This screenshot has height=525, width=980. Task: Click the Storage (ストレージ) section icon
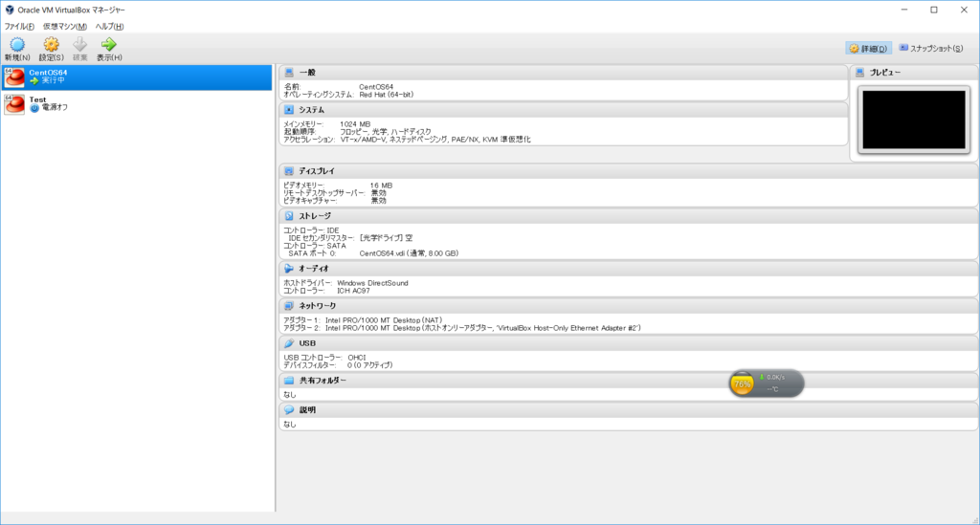click(289, 216)
